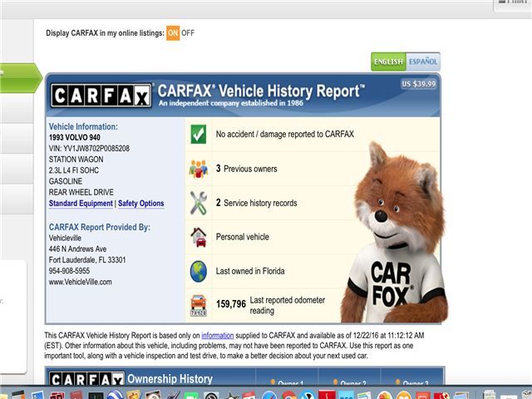
Task: Click the 'Vehicle Information:' heading
Action: tap(83, 126)
